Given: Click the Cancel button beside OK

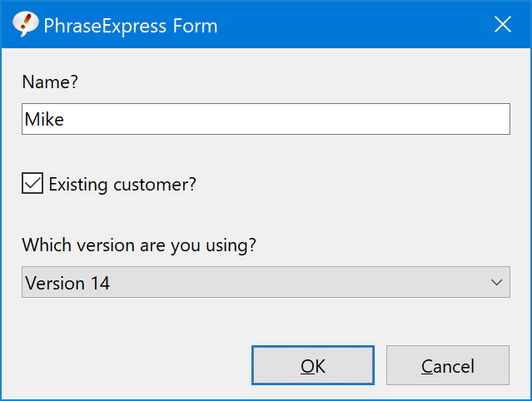Looking at the screenshot, I should (x=448, y=365).
